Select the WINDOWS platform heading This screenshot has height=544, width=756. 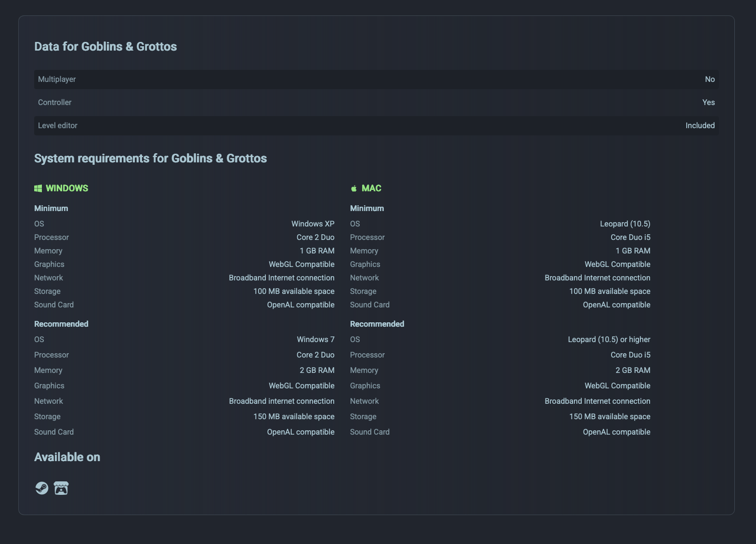coord(67,188)
